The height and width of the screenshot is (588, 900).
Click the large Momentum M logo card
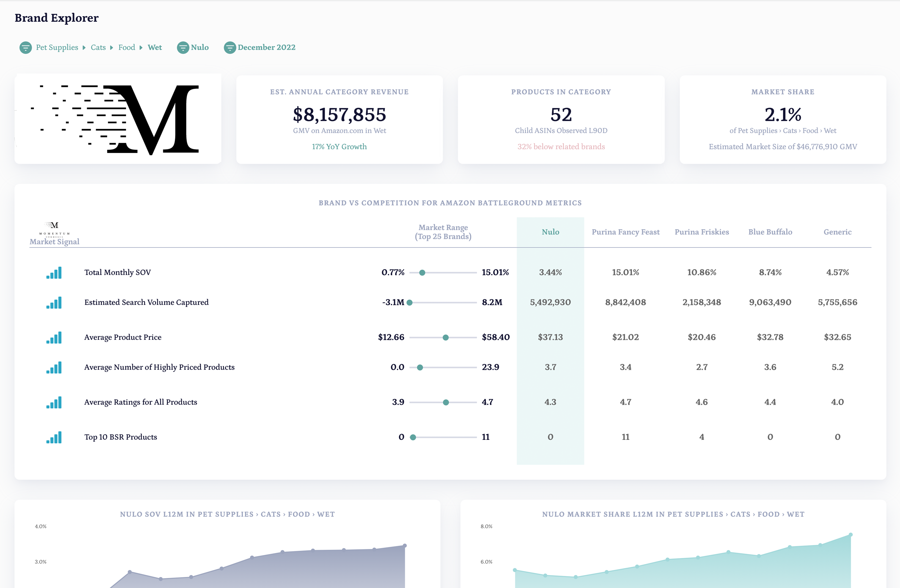118,119
